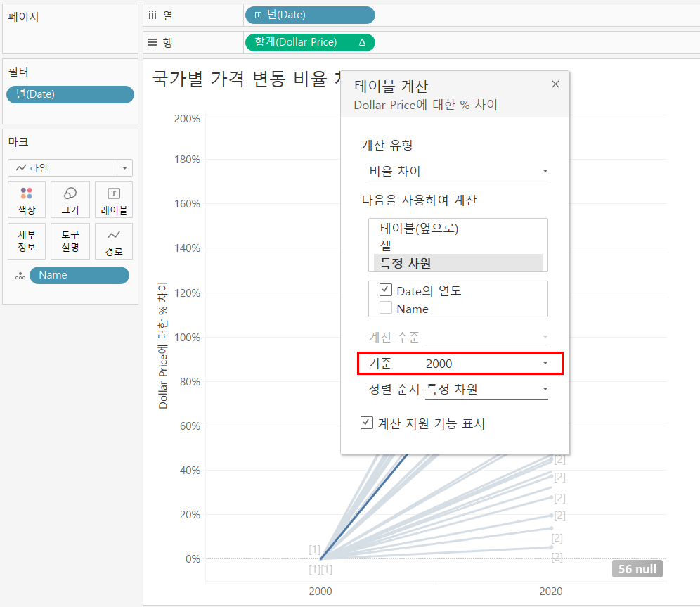Open the 기준 2000 dropdown
Screen dimensions: 700x607
click(x=486, y=363)
